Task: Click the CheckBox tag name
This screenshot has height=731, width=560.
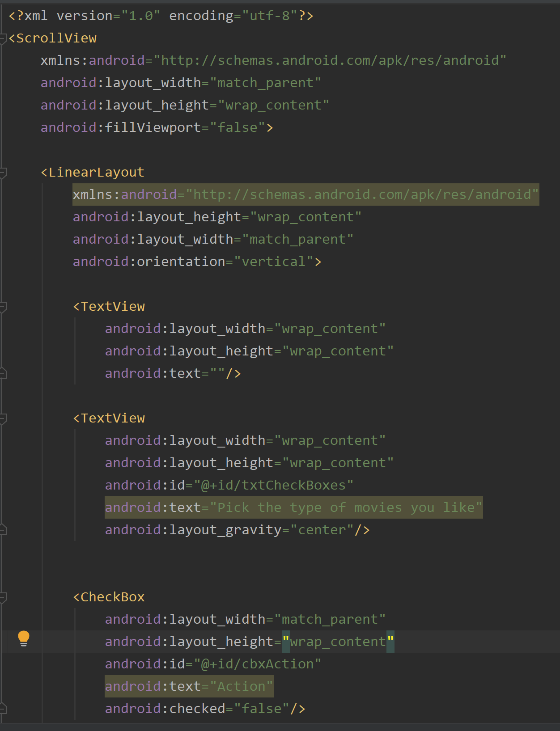Action: 112,597
